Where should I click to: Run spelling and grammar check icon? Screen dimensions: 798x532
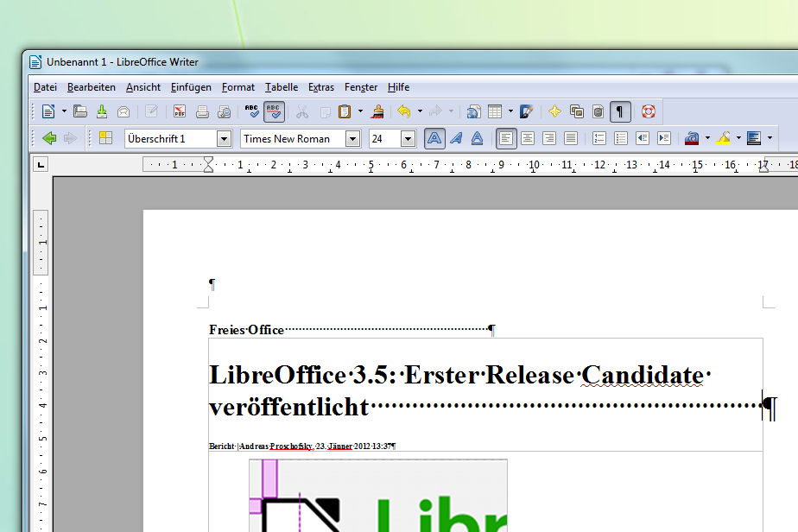[x=251, y=111]
